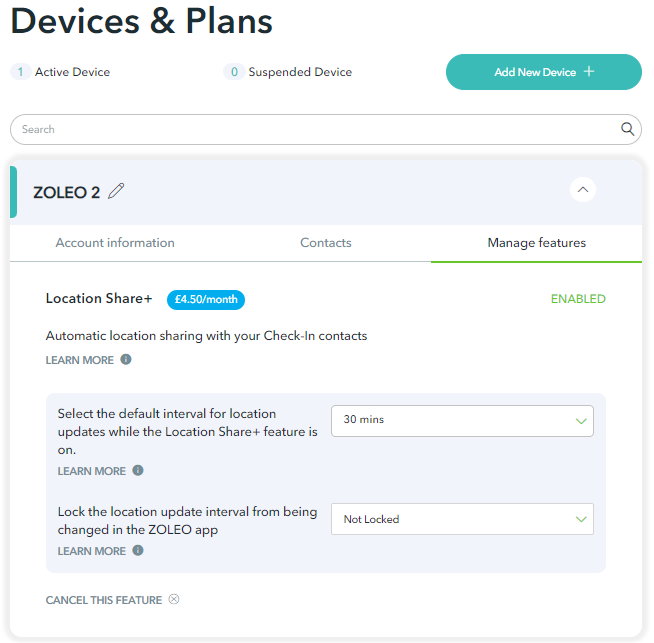Click the plus icon on Add New Device
Screen dimensions: 654x643
589,71
